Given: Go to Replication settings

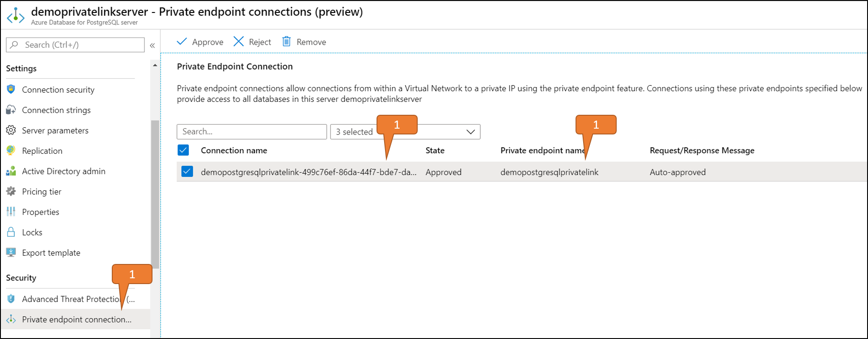Looking at the screenshot, I should click(42, 151).
